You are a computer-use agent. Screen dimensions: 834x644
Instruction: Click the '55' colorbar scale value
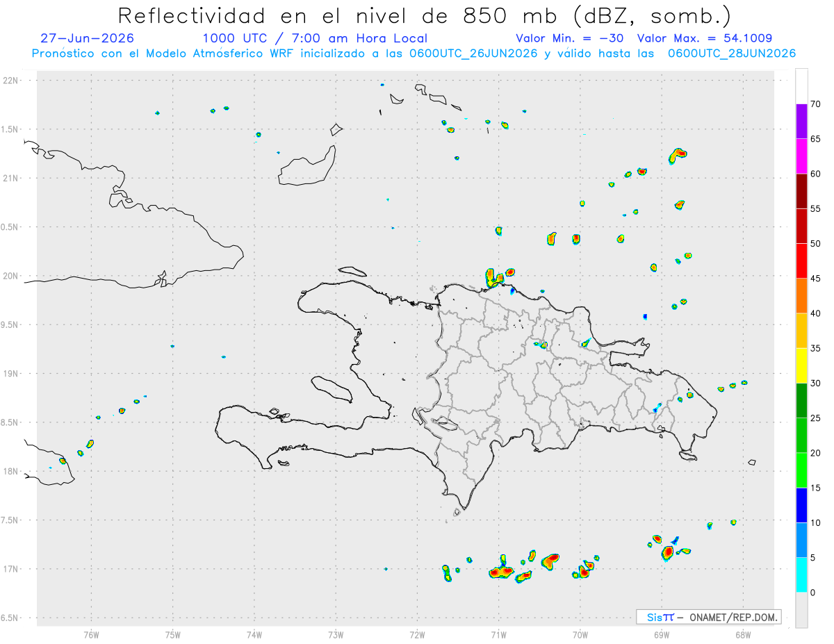click(x=816, y=208)
